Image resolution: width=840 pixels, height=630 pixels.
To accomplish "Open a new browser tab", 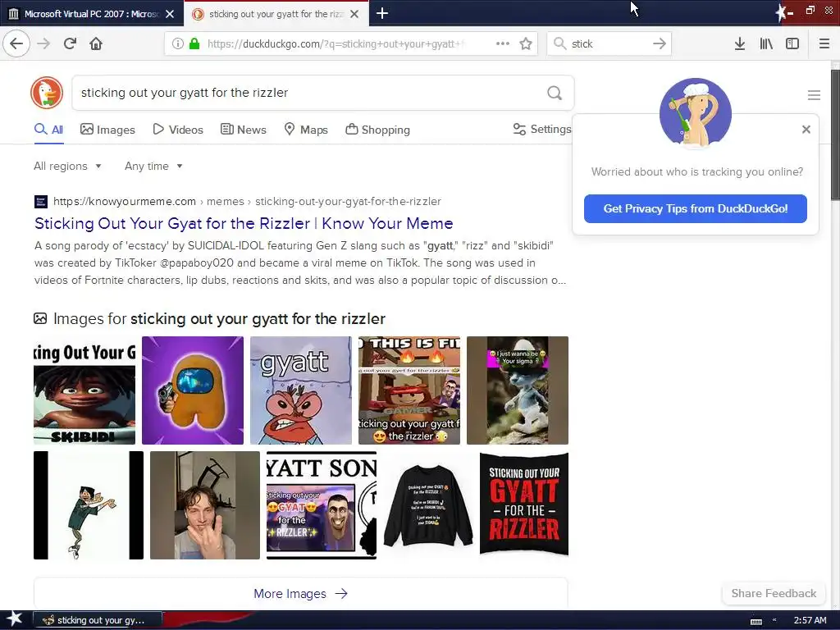I will tap(382, 13).
